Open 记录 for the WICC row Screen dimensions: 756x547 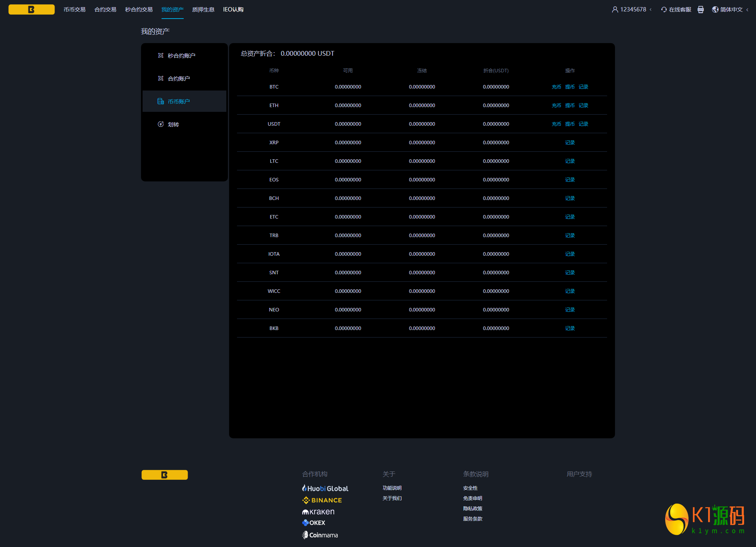pyautogui.click(x=570, y=291)
